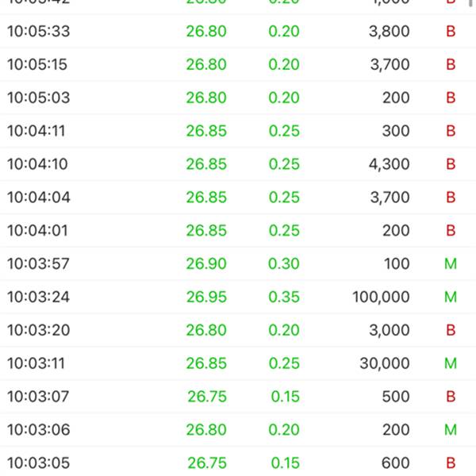
Task: Tap the 10:05:03 trade entry
Action: [x=238, y=98]
